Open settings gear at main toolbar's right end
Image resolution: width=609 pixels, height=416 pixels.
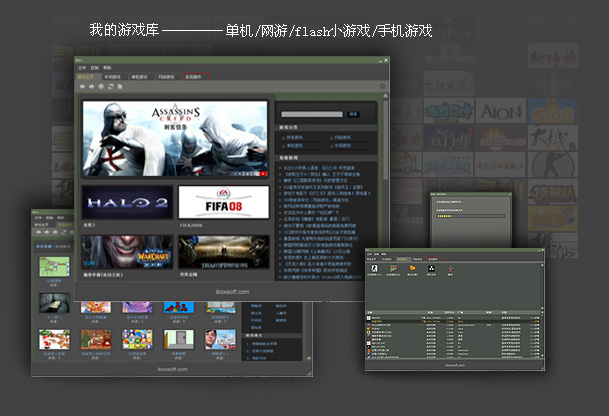pos(382,86)
